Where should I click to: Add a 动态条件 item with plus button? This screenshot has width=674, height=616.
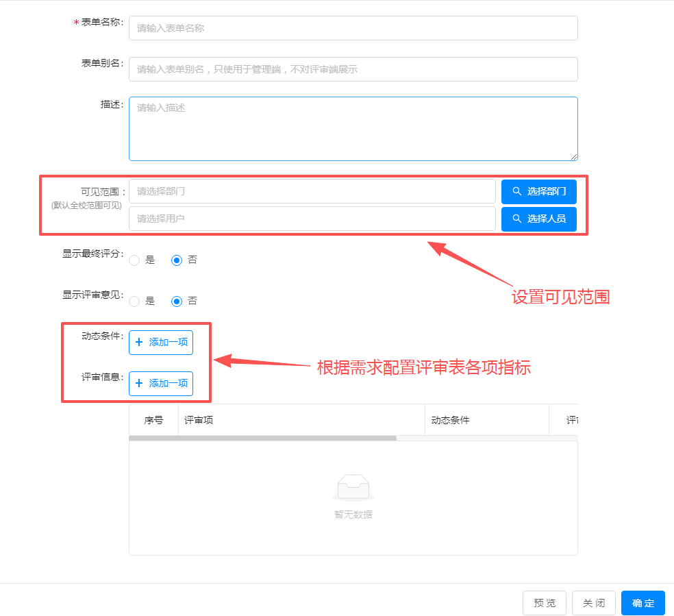[161, 342]
